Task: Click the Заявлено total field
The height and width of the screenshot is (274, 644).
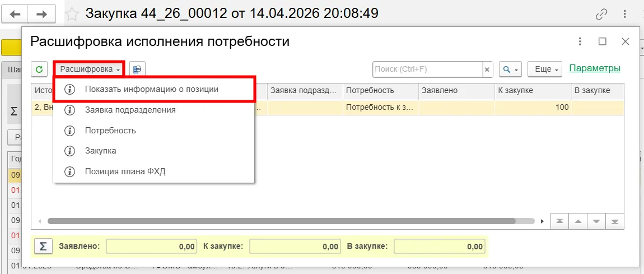Action: point(152,247)
